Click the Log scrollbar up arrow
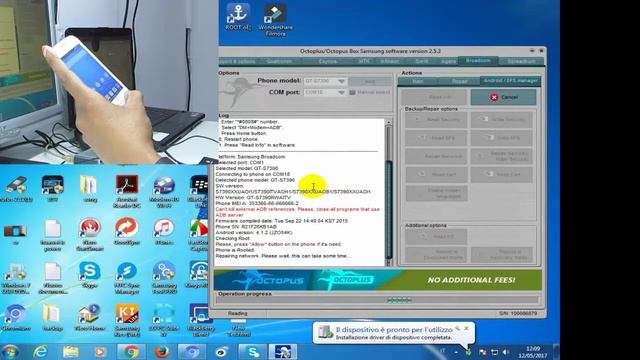 click(x=388, y=122)
